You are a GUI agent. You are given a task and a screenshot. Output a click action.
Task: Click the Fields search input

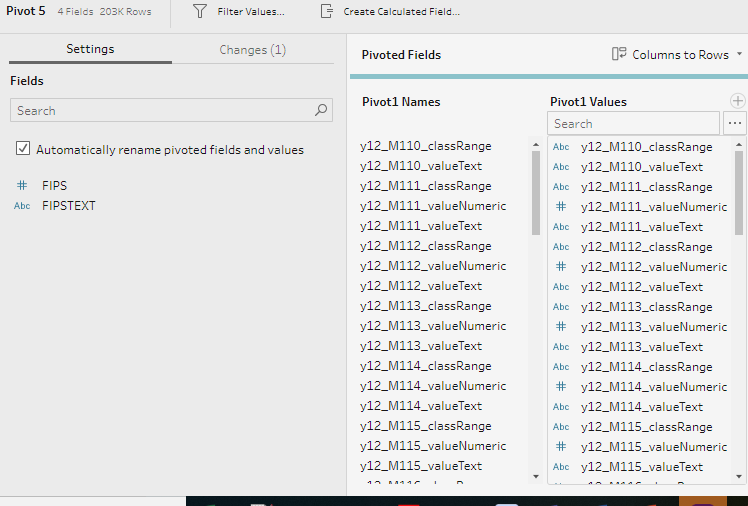[171, 110]
